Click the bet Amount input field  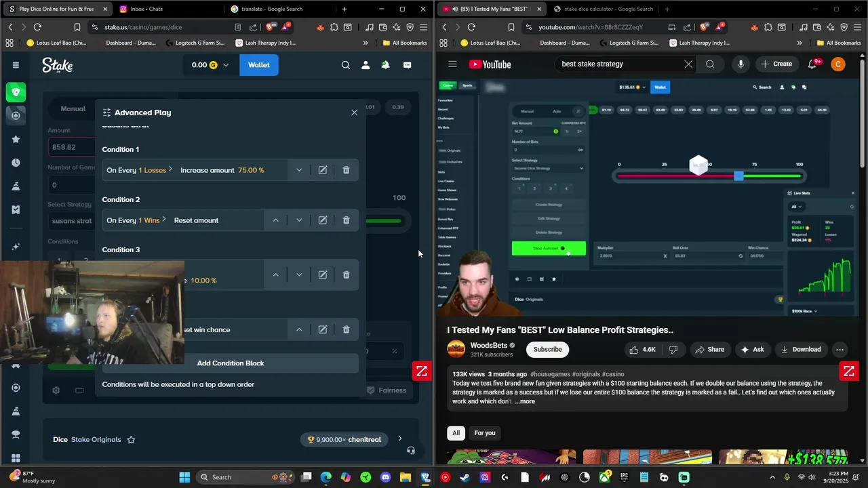(x=72, y=147)
